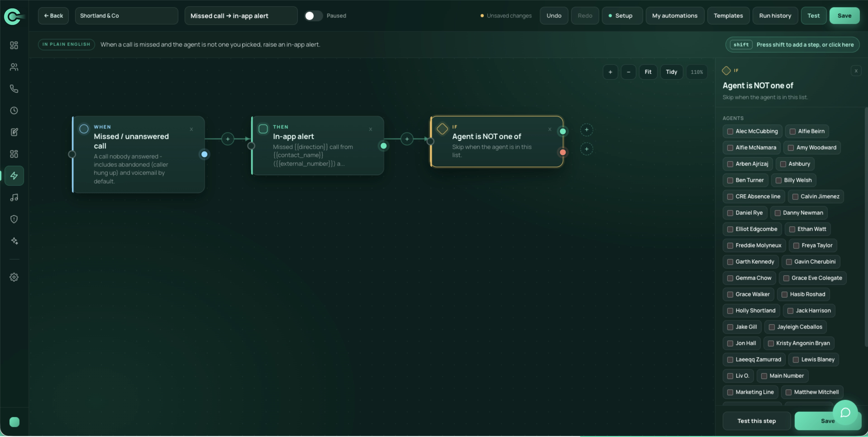Click the app logo at top left

click(x=14, y=16)
